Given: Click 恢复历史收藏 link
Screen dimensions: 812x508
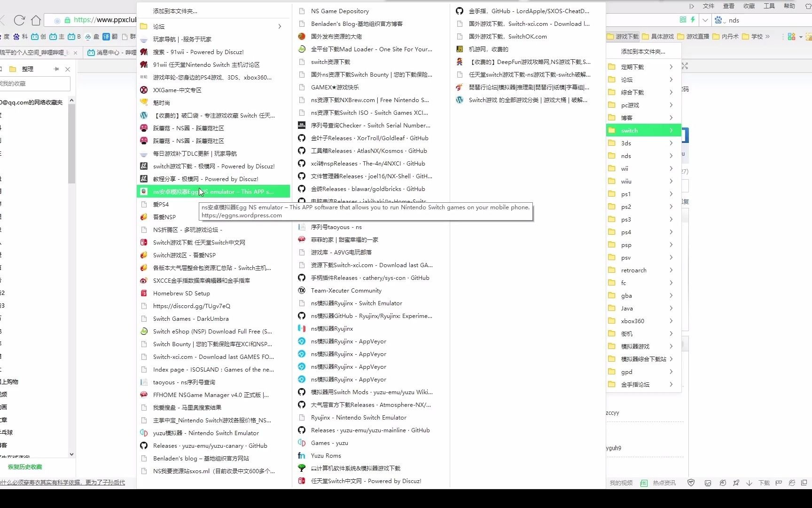Looking at the screenshot, I should tap(25, 467).
